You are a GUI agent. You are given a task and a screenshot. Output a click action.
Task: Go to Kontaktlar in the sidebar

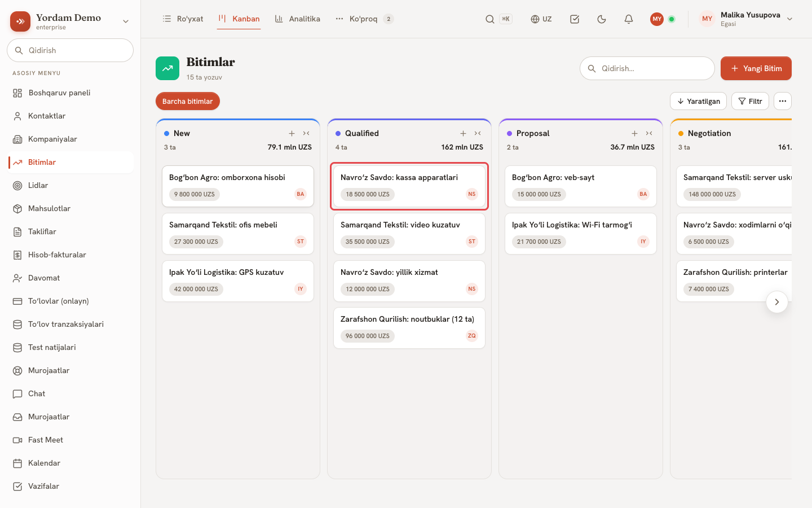click(x=70, y=116)
